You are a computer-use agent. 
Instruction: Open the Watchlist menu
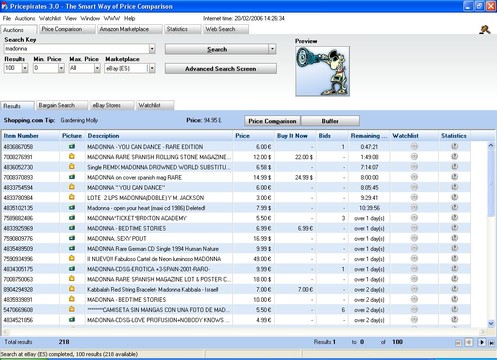click(x=50, y=18)
